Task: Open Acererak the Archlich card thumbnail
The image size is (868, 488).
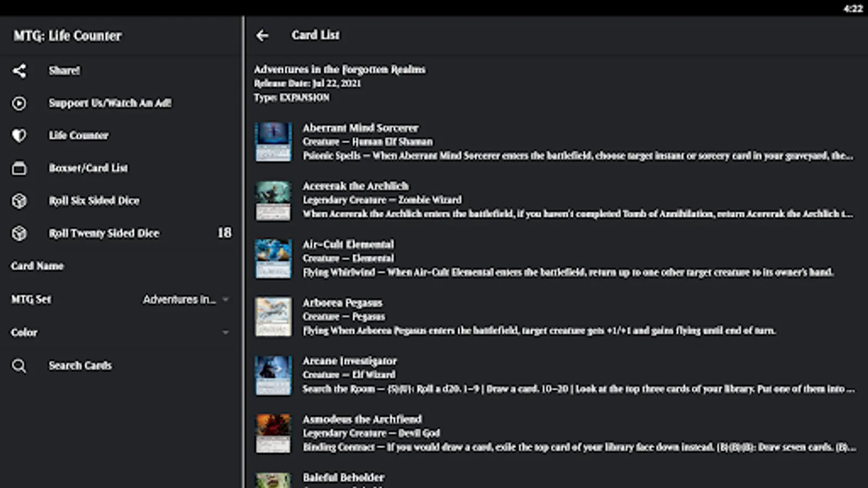Action: click(273, 201)
